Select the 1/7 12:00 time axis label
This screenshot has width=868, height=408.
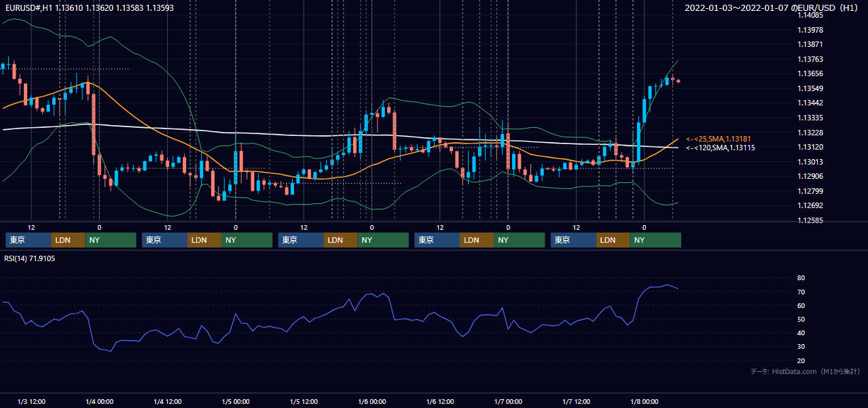point(576,402)
